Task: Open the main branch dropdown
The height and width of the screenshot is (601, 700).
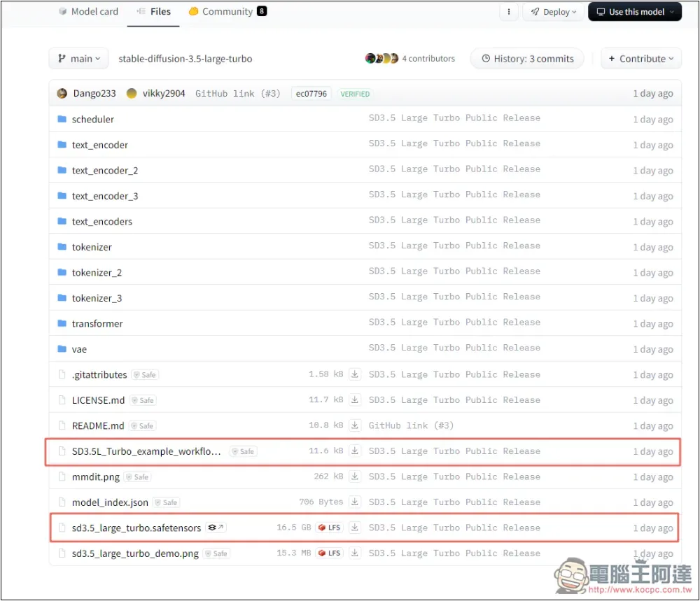Action: click(x=78, y=59)
